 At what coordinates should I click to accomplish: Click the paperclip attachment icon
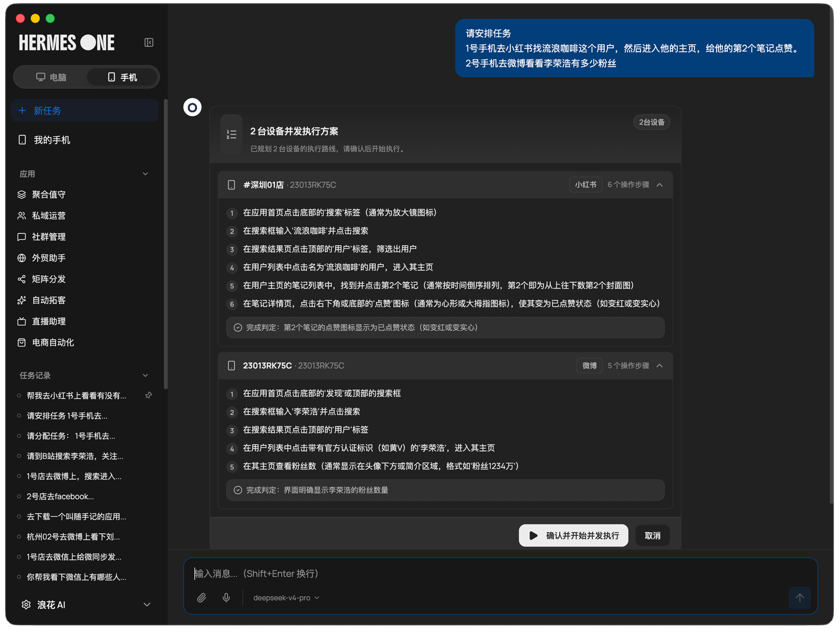(x=202, y=598)
